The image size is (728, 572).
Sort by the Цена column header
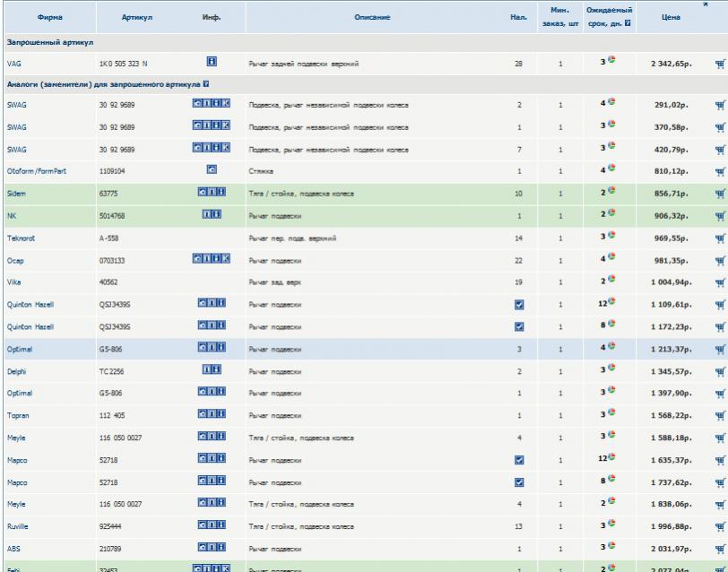coord(671,17)
